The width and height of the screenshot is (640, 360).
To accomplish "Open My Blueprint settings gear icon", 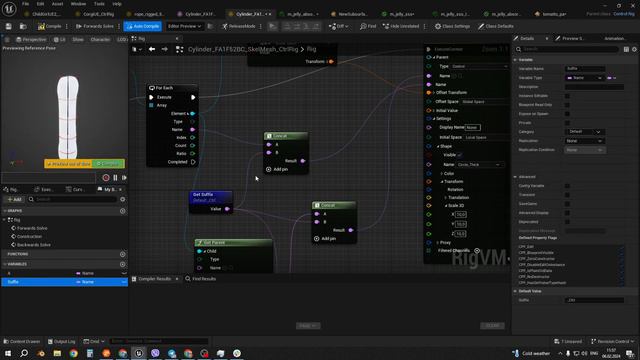I will pyautogui.click(x=122, y=199).
